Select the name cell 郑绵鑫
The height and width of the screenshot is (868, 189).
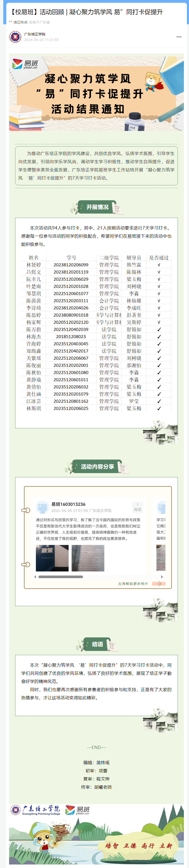[x=34, y=351]
